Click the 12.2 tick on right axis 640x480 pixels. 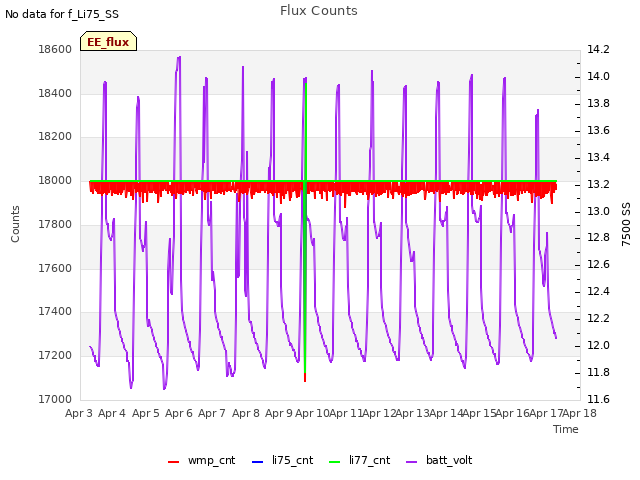click(598, 318)
